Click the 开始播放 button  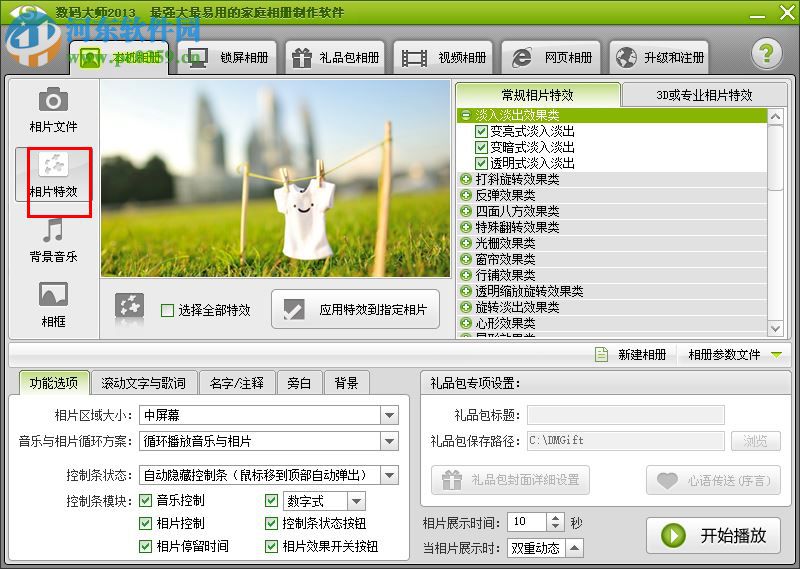(x=713, y=535)
